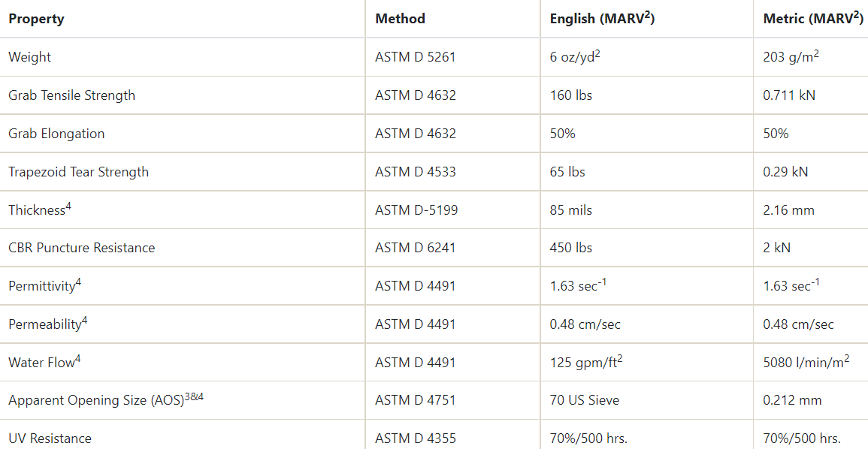Click the Weight property cell
The image size is (868, 449).
coord(29,57)
